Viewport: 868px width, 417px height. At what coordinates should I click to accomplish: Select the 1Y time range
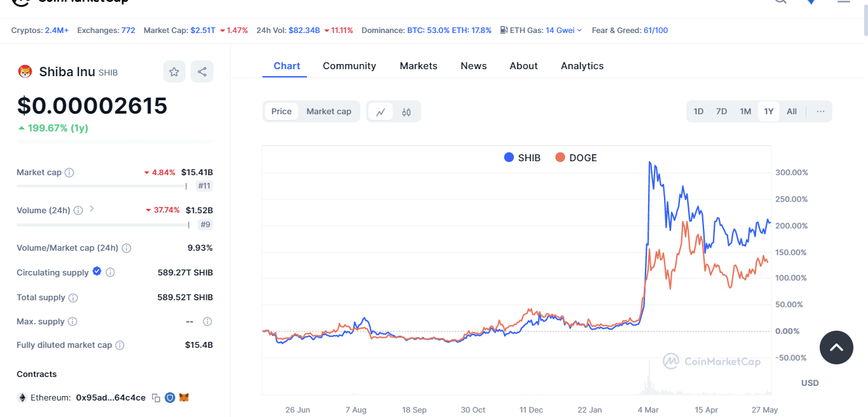point(769,112)
